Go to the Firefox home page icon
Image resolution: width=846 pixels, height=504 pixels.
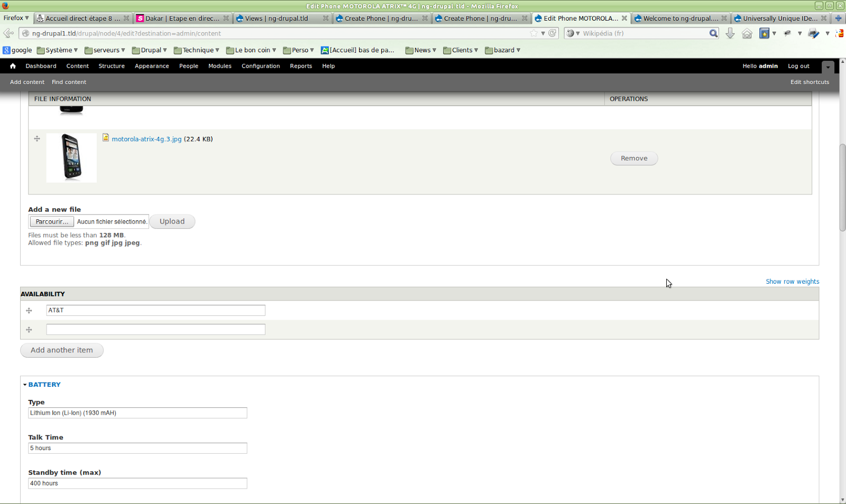click(747, 33)
